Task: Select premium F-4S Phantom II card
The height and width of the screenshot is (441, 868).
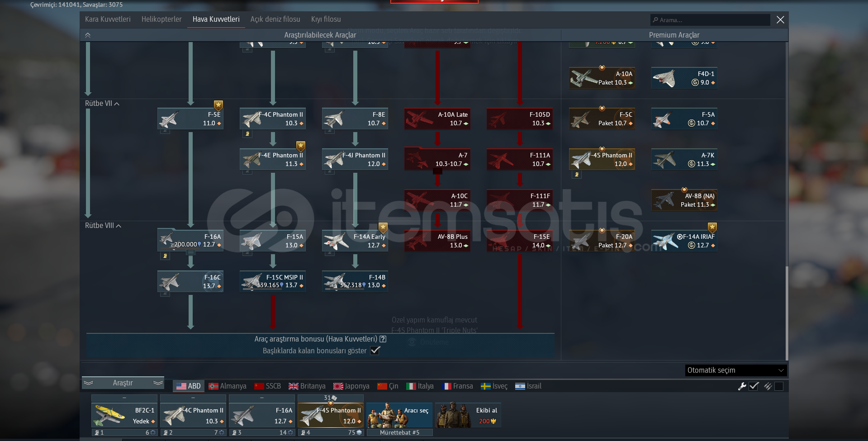Action: (x=602, y=159)
